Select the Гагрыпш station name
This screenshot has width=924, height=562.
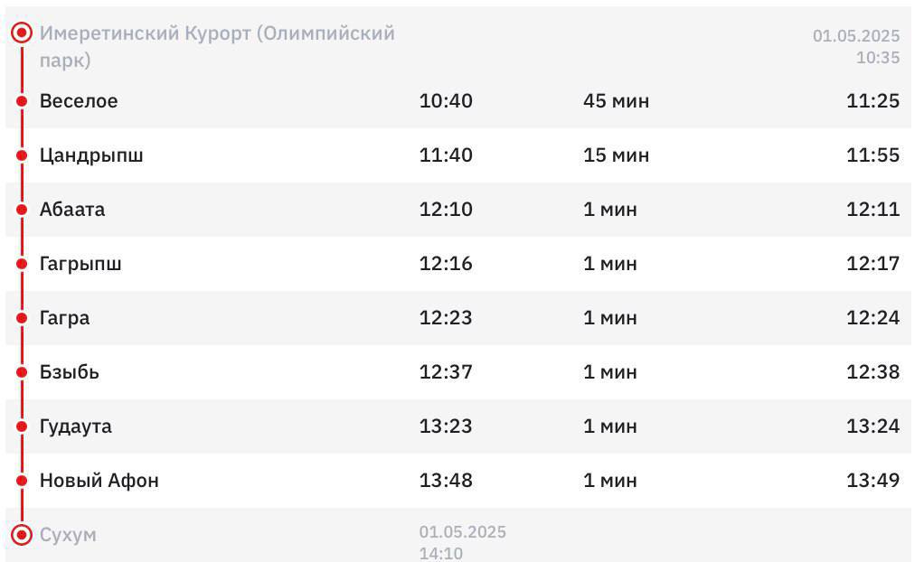(x=80, y=264)
